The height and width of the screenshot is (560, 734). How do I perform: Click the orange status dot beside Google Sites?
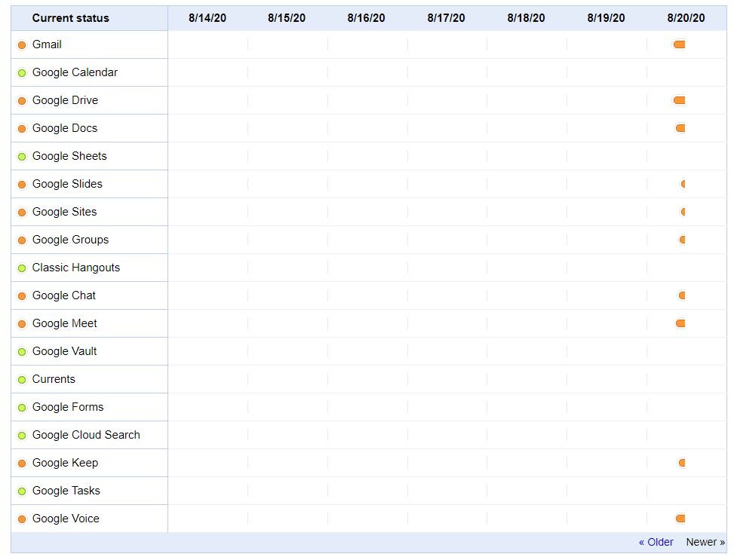point(22,213)
